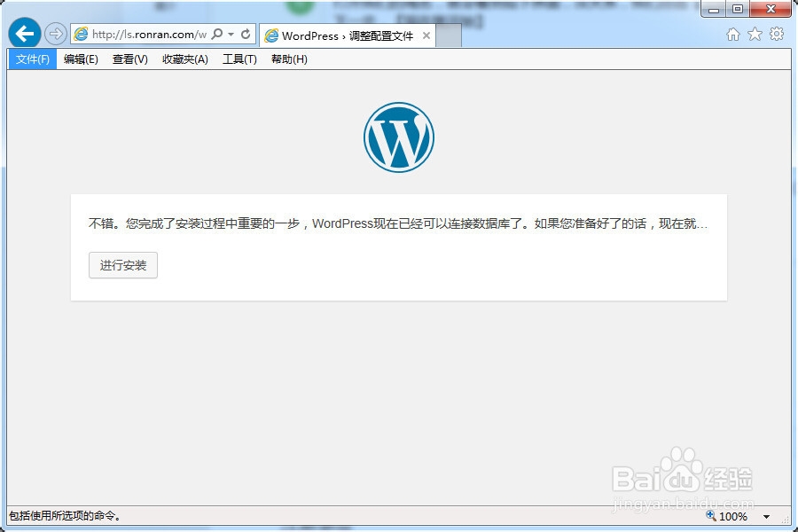Open the 文件(F) menu
Viewport: 798px width, 532px height.
click(x=33, y=59)
